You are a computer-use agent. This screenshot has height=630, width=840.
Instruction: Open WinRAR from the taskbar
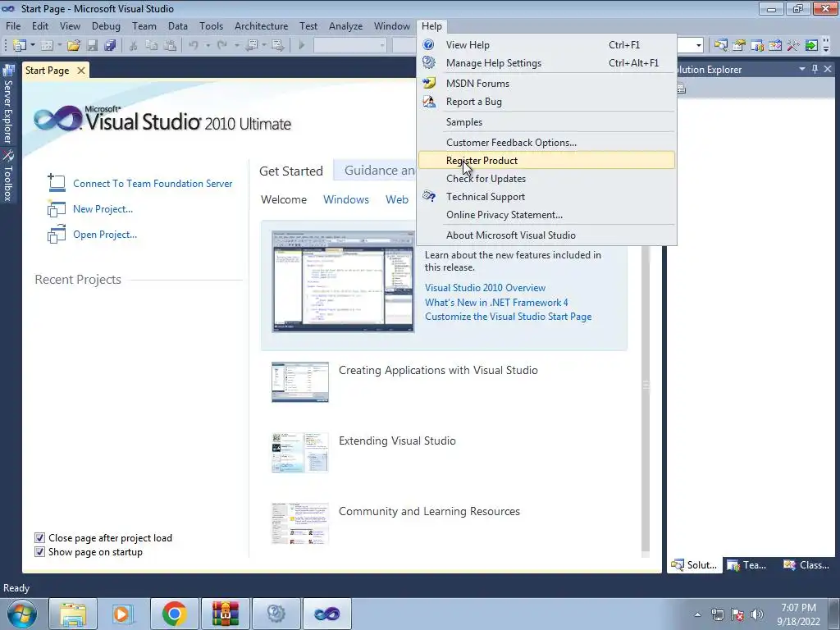pos(225,614)
